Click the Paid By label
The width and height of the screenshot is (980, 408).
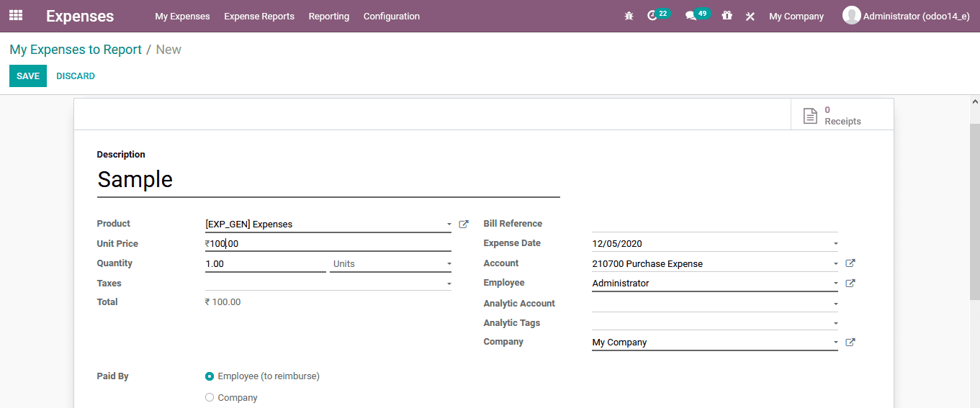click(x=113, y=376)
